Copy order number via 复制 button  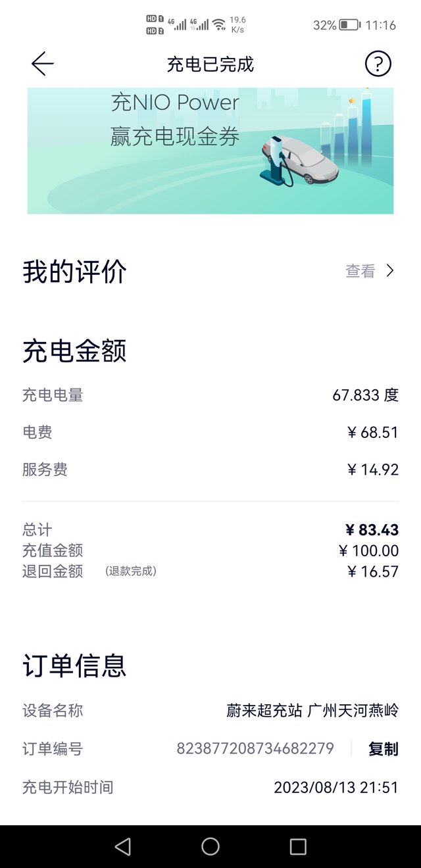382,749
